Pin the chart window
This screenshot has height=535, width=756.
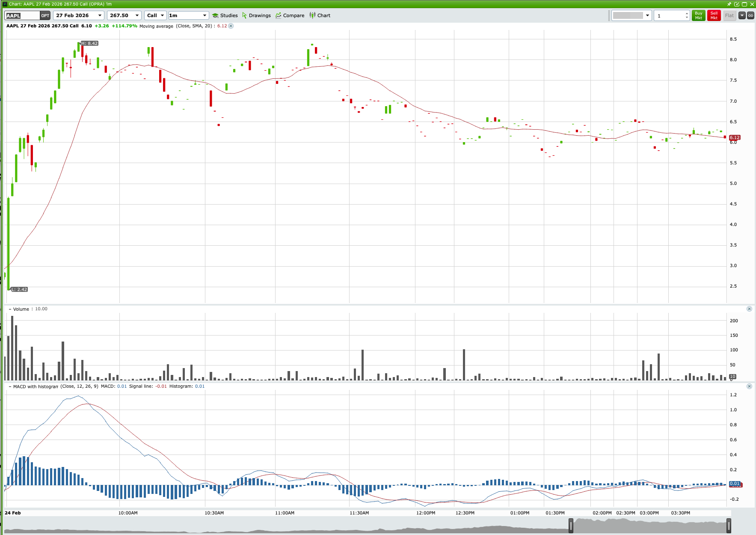[x=729, y=4]
